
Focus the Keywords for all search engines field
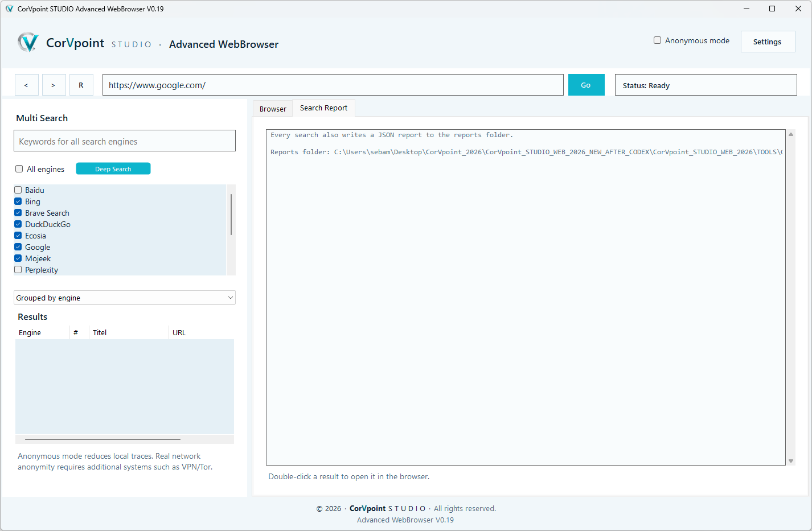[x=125, y=141]
